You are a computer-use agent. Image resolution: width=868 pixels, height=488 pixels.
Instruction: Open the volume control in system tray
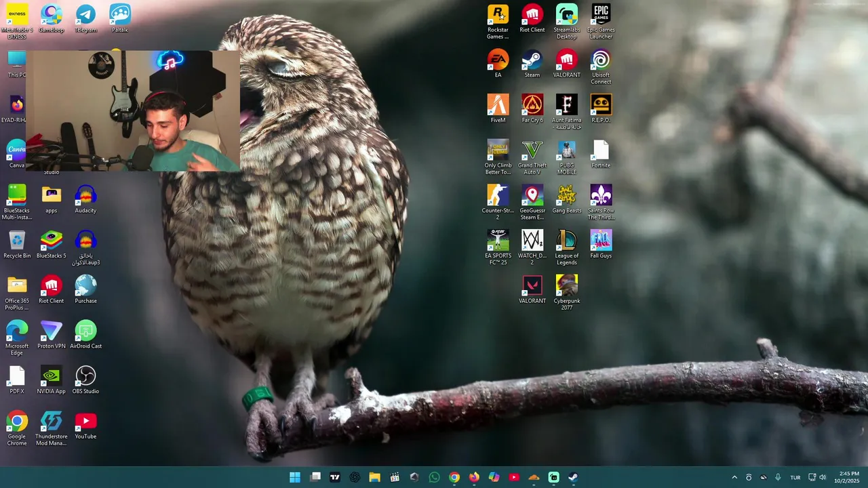(x=823, y=477)
